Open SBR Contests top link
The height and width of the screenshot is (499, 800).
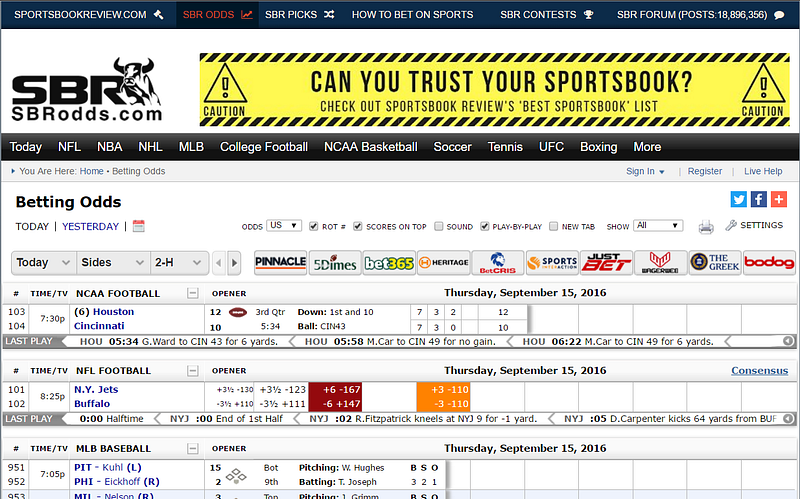pyautogui.click(x=546, y=15)
